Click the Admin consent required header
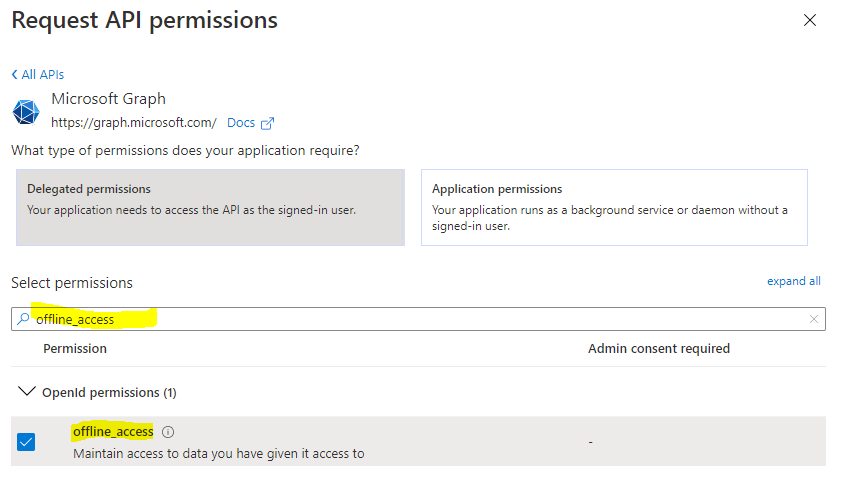 [659, 349]
